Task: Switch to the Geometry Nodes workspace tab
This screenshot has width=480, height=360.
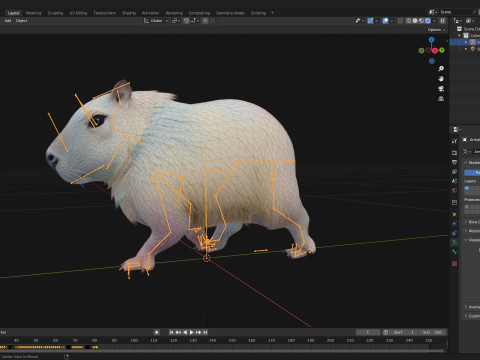Action: [230, 13]
